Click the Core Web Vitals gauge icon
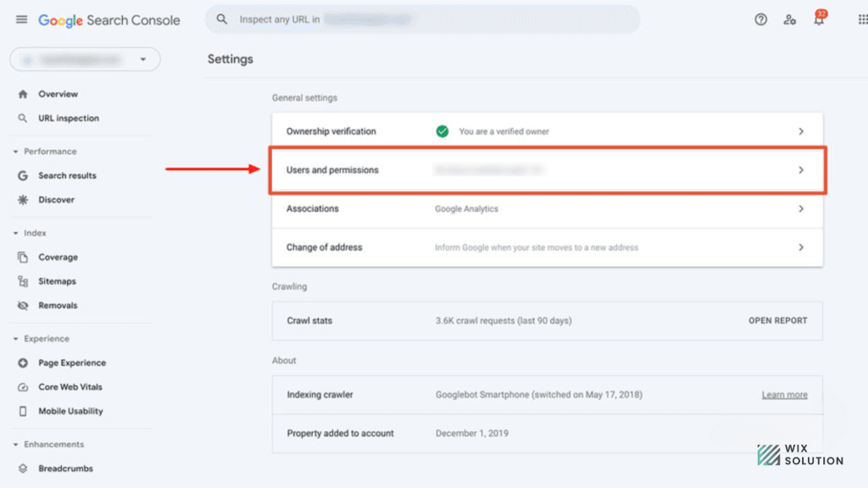Viewport: 868px width, 488px height. coord(23,387)
